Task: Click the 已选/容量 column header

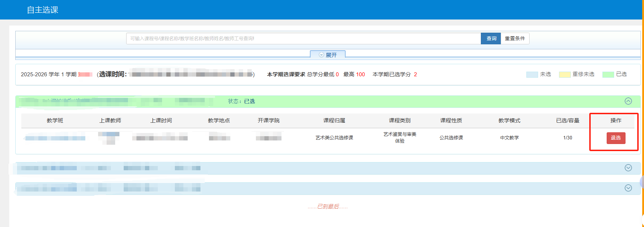Action: coord(568,121)
